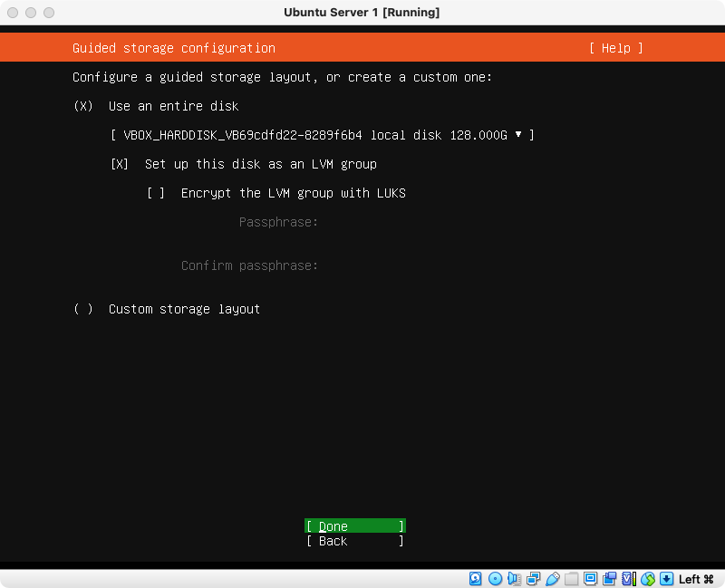Image resolution: width=725 pixels, height=588 pixels.
Task: Open the Help menu in the header
Action: click(x=615, y=48)
